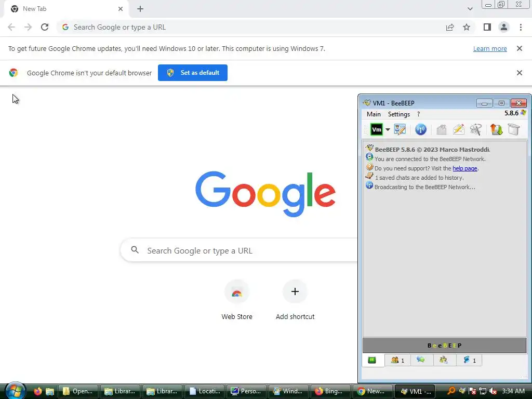Open the Main menu in BeeBEEP

click(x=374, y=114)
